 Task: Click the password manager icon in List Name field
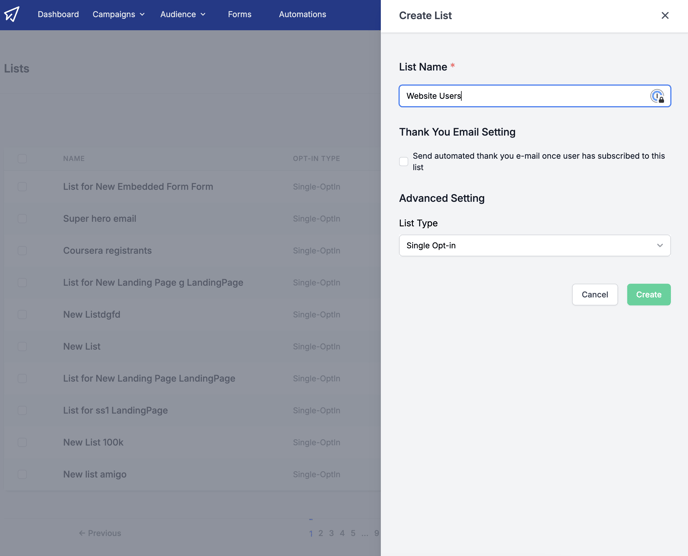coord(657,96)
